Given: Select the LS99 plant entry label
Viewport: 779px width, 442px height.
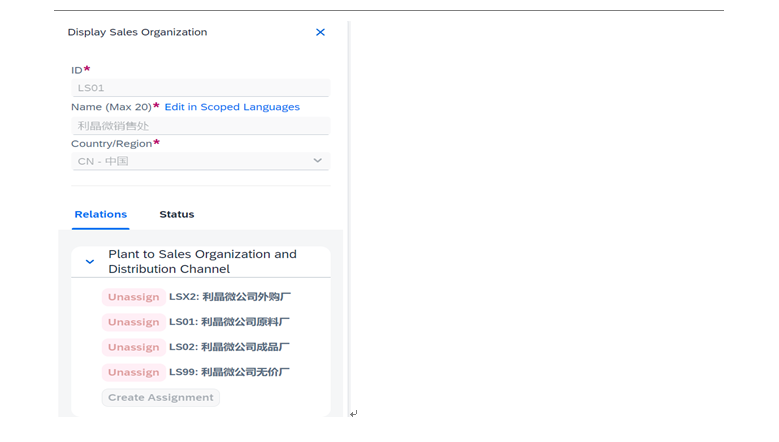Looking at the screenshot, I should (230, 372).
